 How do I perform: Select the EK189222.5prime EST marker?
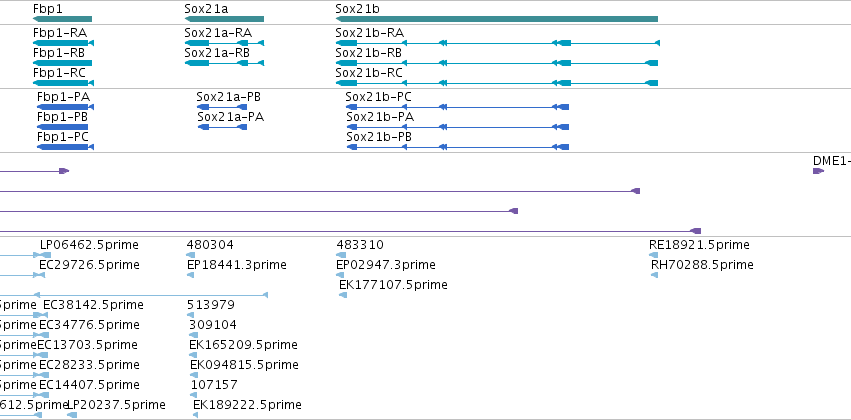click(195, 415)
